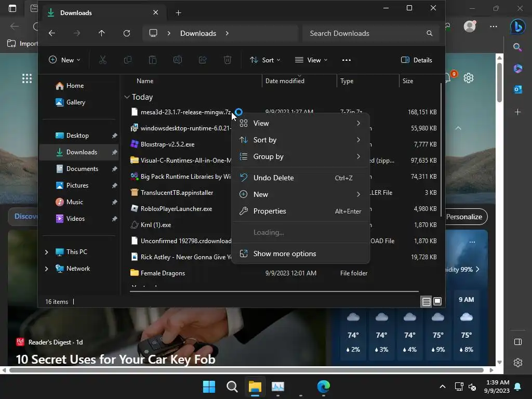Open a new Explorer tab with plus
The height and width of the screenshot is (399, 532).
[x=179, y=13]
